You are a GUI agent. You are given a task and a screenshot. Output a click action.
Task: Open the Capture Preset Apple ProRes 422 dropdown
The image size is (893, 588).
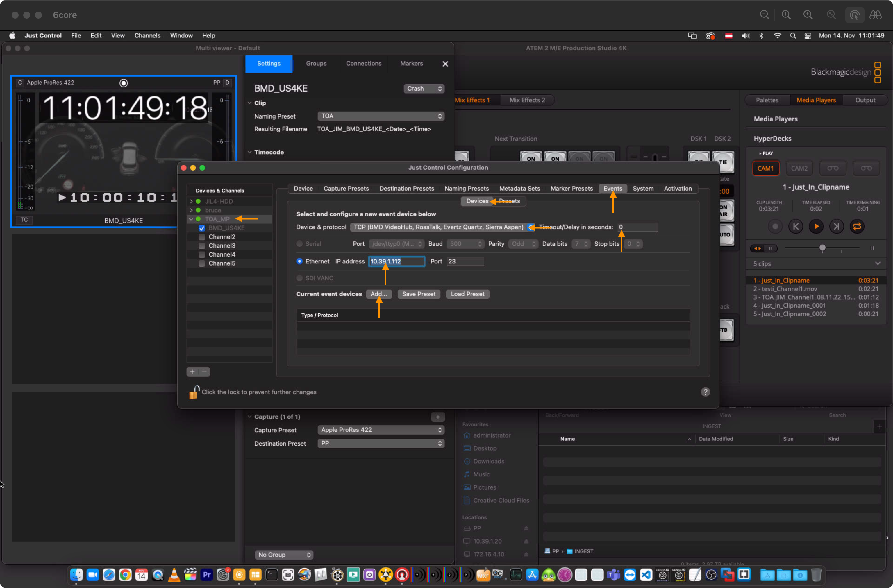click(381, 430)
